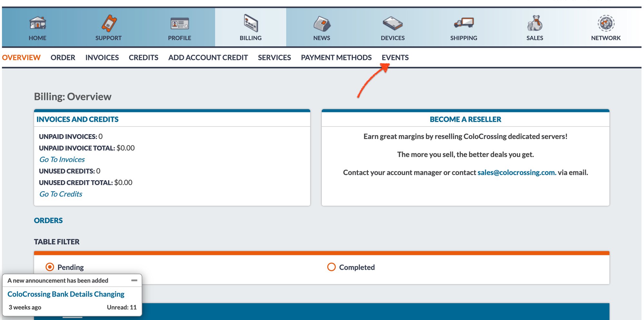Open Sales via the money bag icon
Viewport: 644px width, 320px height.
pos(535,23)
